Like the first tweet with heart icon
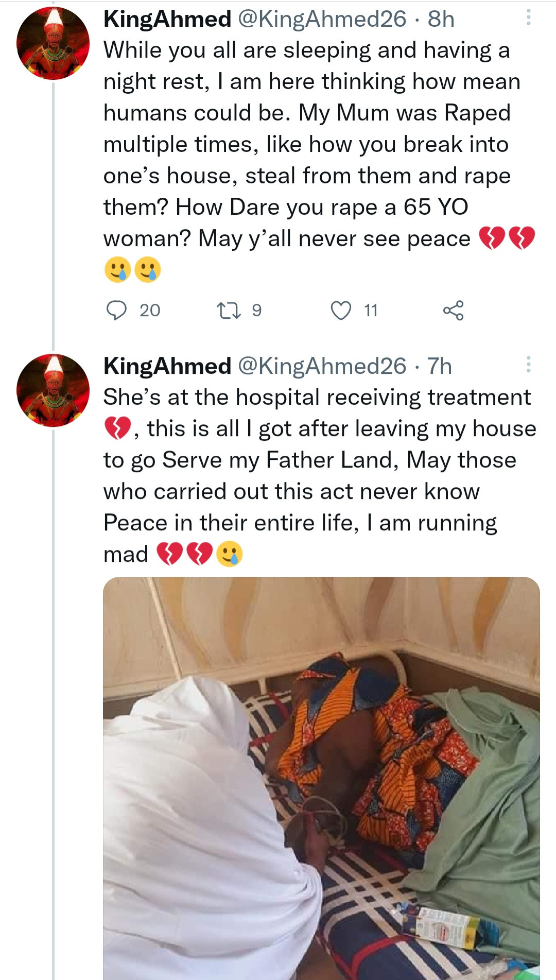The width and height of the screenshot is (556, 980). (x=341, y=311)
